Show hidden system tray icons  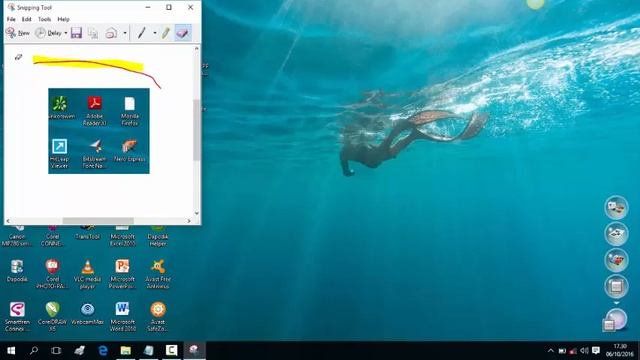tap(551, 351)
